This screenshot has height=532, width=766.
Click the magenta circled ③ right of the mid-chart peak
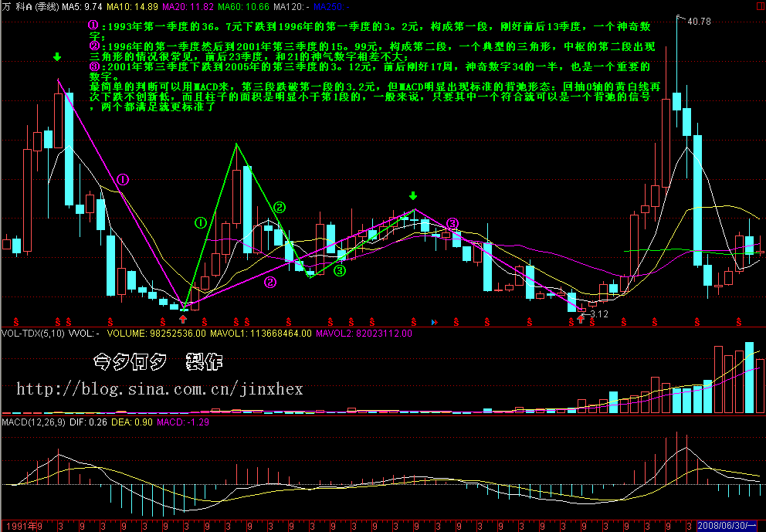[x=452, y=223]
